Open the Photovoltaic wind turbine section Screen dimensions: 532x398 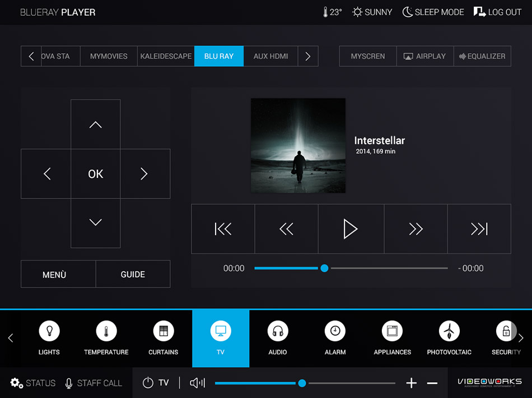[449, 338]
